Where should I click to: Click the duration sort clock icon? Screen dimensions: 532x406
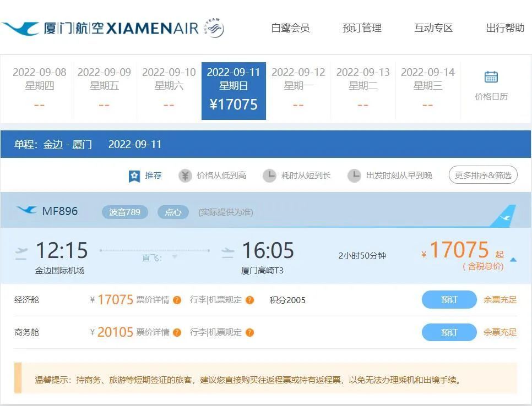tap(269, 175)
